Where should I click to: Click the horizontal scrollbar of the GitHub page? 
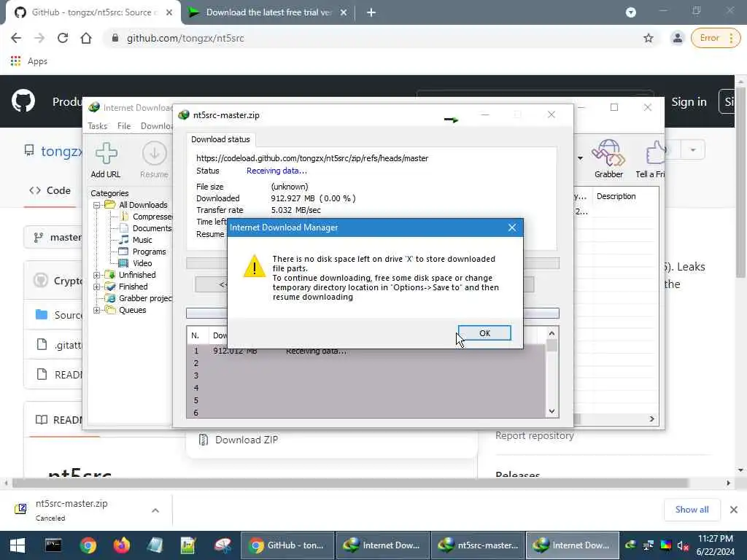point(350,483)
